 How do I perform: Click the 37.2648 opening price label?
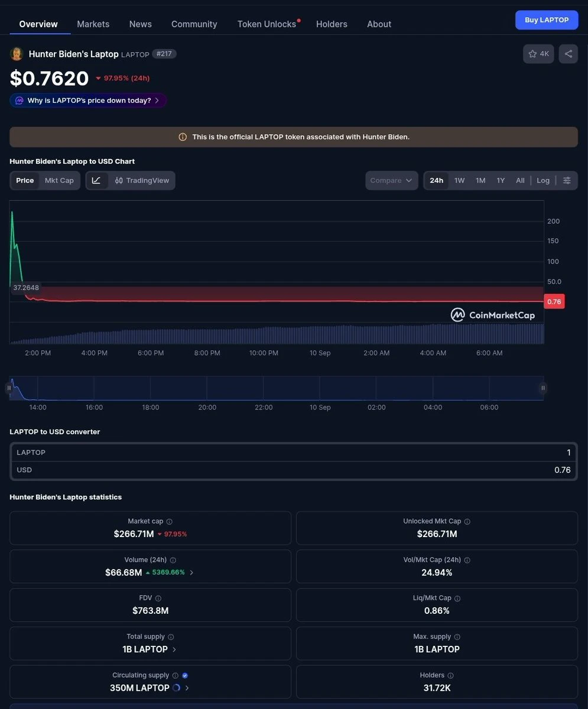point(26,288)
